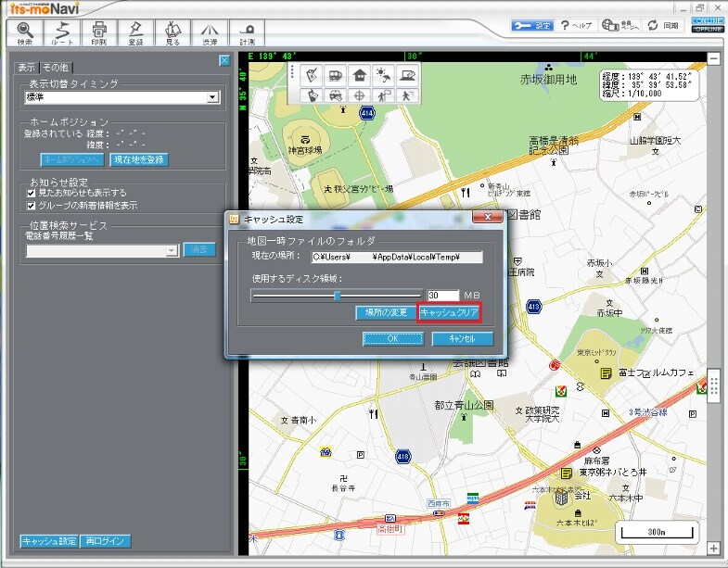The height and width of the screenshot is (568, 728).
Task: Switch to ONLINE mode
Action: [x=707, y=21]
